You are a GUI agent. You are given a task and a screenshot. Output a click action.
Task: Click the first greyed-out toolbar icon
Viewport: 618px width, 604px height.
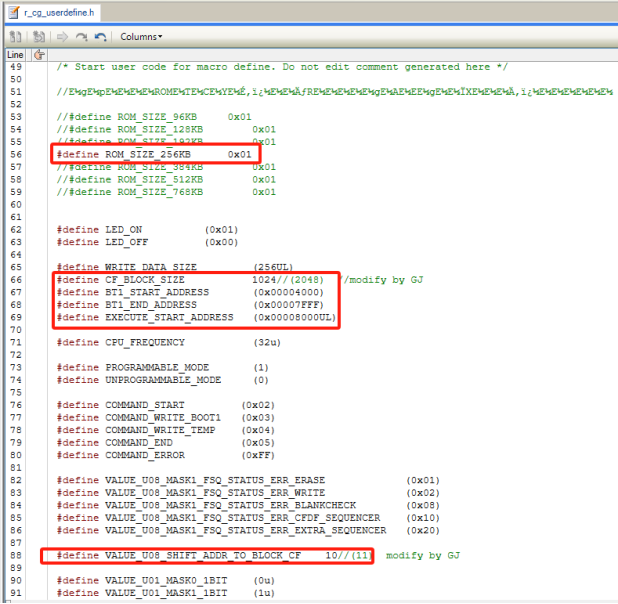[15, 37]
